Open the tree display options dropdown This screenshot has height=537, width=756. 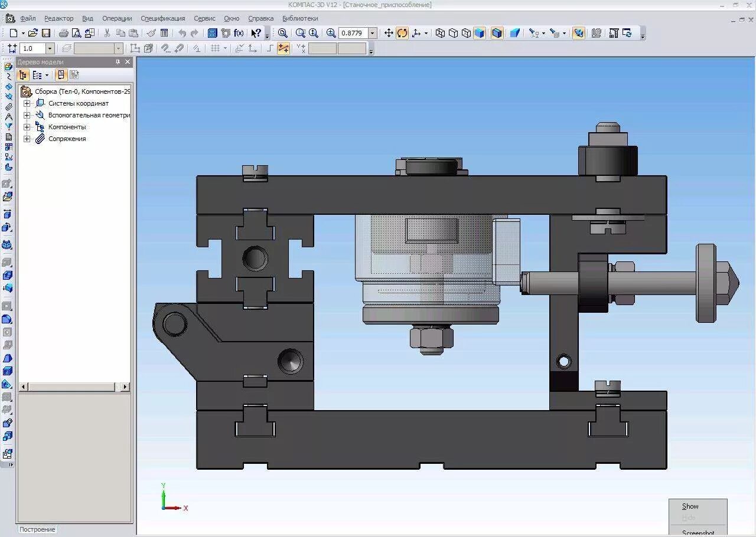pyautogui.click(x=47, y=75)
